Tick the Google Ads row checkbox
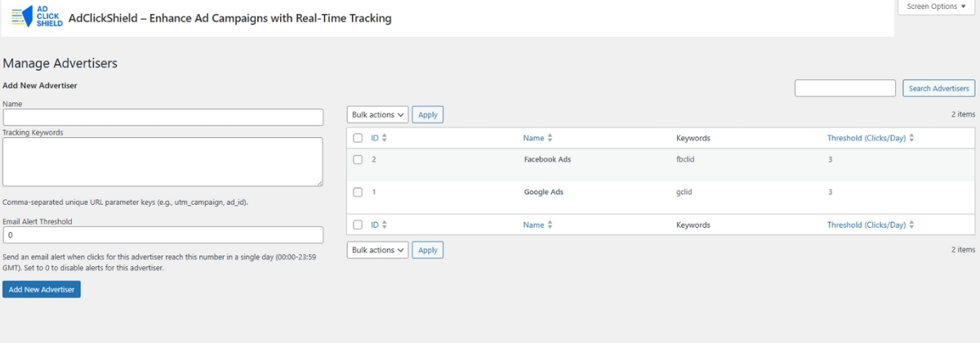The image size is (980, 343). pos(358,193)
